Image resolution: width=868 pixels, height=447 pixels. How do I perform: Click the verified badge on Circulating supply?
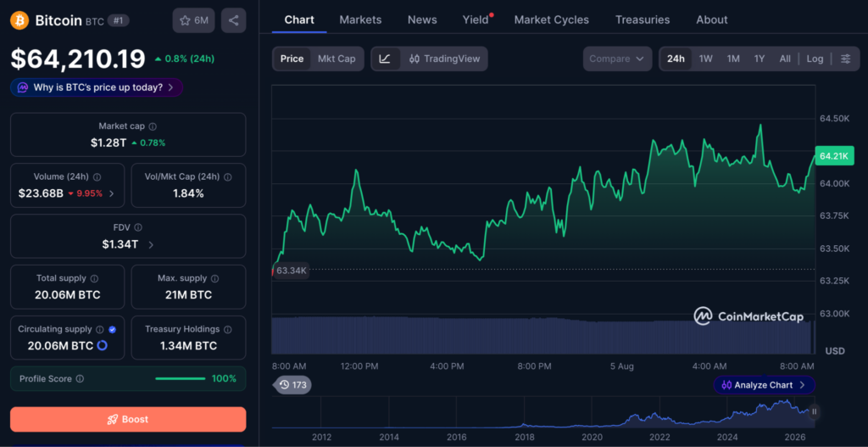(x=113, y=330)
